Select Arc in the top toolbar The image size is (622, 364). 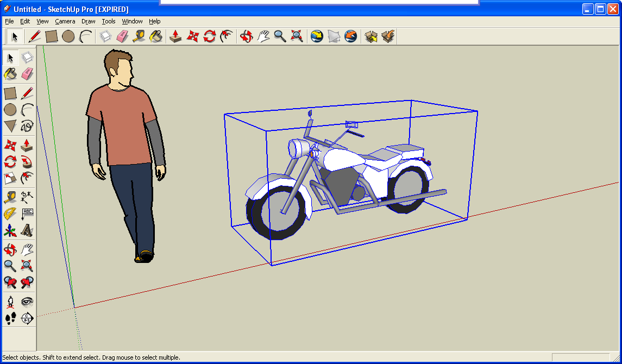(85, 36)
